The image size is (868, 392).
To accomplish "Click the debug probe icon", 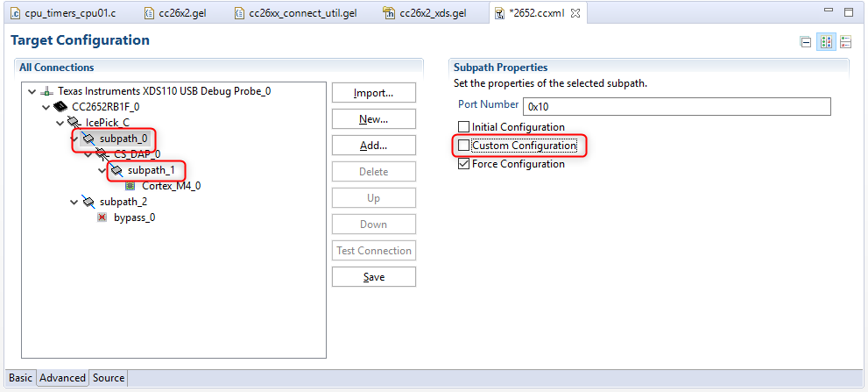I will click(x=47, y=91).
